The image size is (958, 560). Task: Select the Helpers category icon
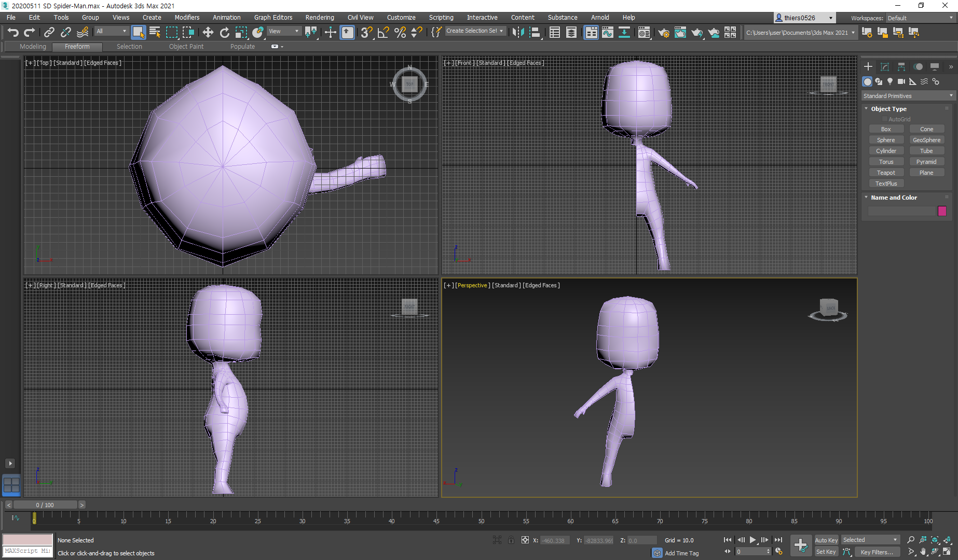pyautogui.click(x=913, y=81)
